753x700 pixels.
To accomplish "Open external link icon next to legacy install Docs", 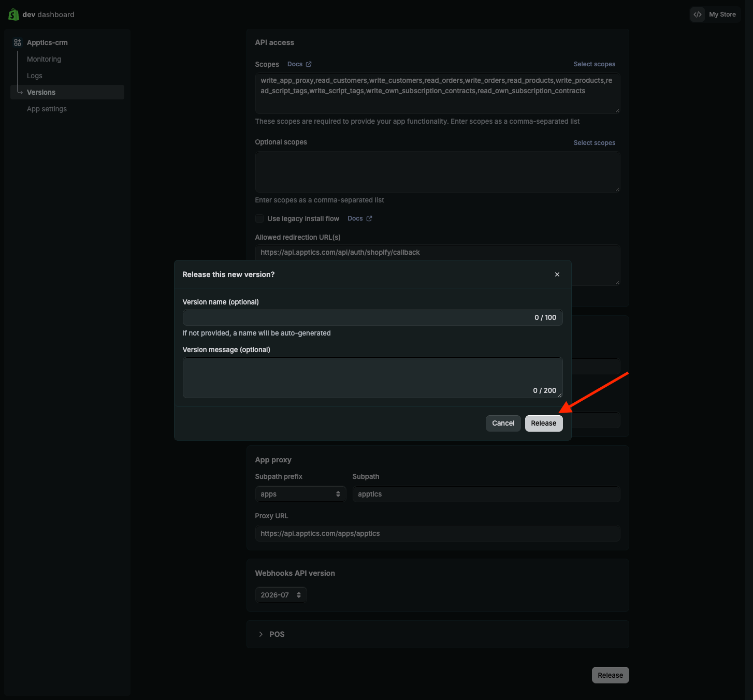I will pos(369,218).
